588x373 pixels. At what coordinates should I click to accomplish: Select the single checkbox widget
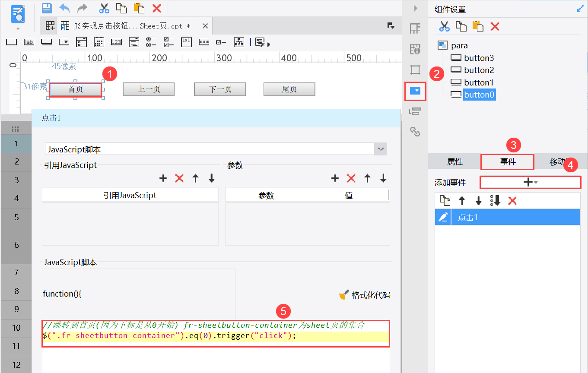coord(221,42)
